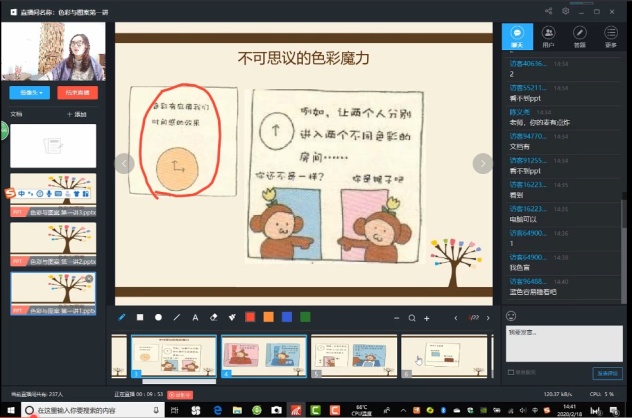Select the text annotation tool
632x418 pixels.
tap(195, 317)
